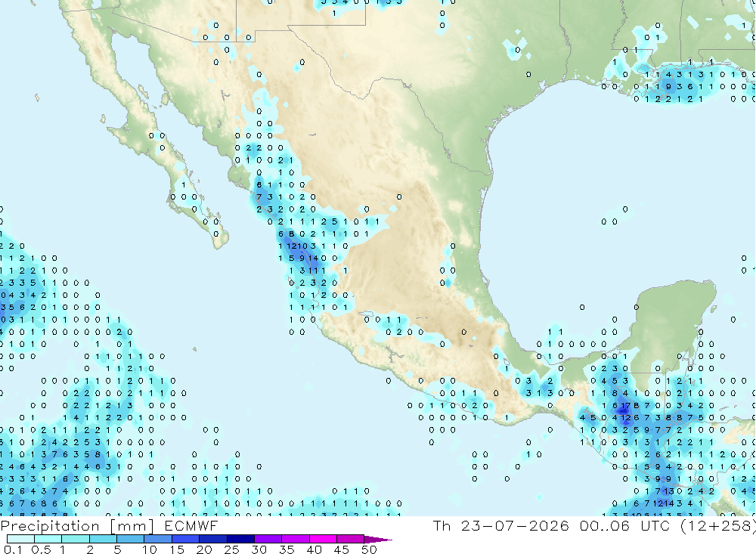Select the 45–50 mm dark magenta legend swatch
756x554 pixels.
tap(351, 539)
